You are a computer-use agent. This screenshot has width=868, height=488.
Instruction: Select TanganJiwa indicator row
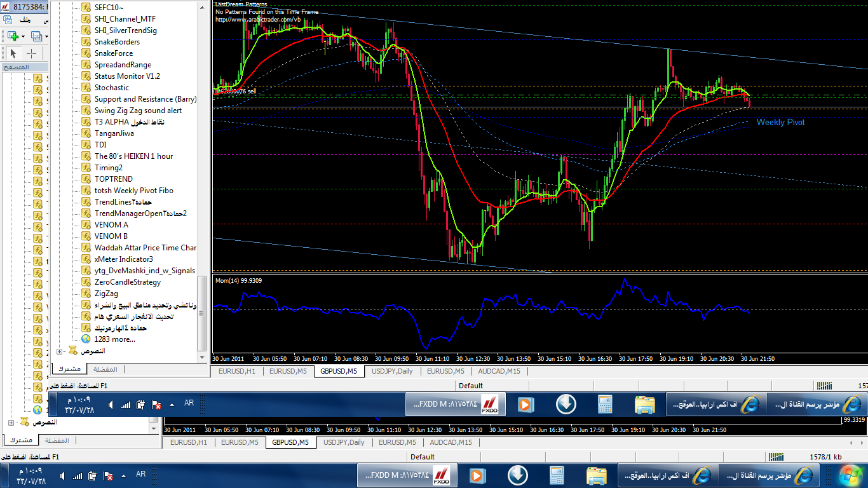click(114, 133)
